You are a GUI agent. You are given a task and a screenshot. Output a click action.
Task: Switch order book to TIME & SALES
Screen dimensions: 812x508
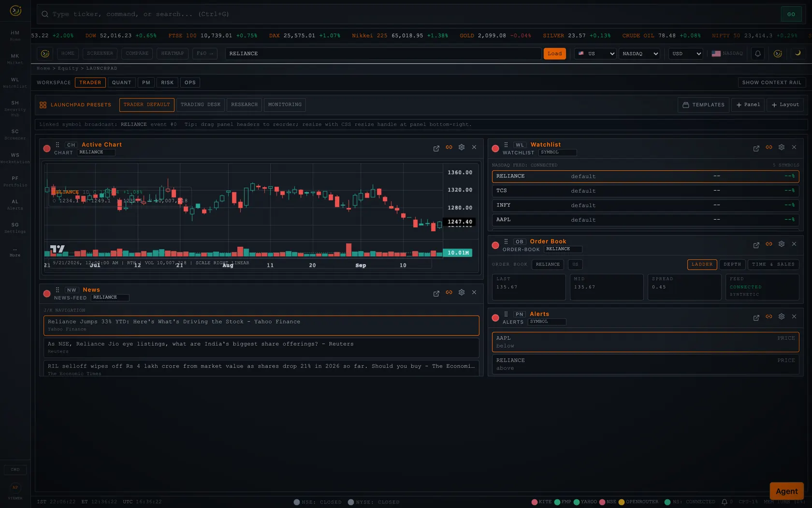pyautogui.click(x=773, y=265)
